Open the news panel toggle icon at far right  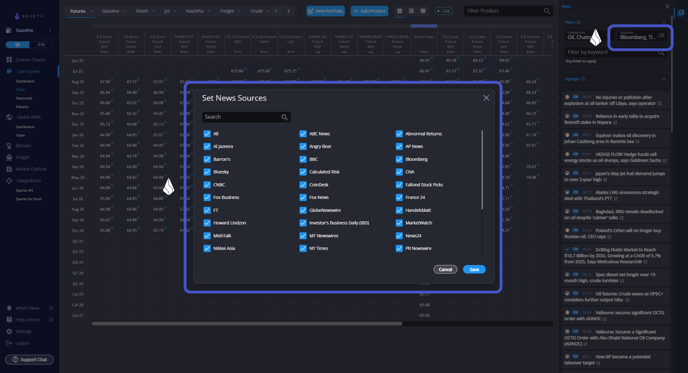(x=681, y=13)
